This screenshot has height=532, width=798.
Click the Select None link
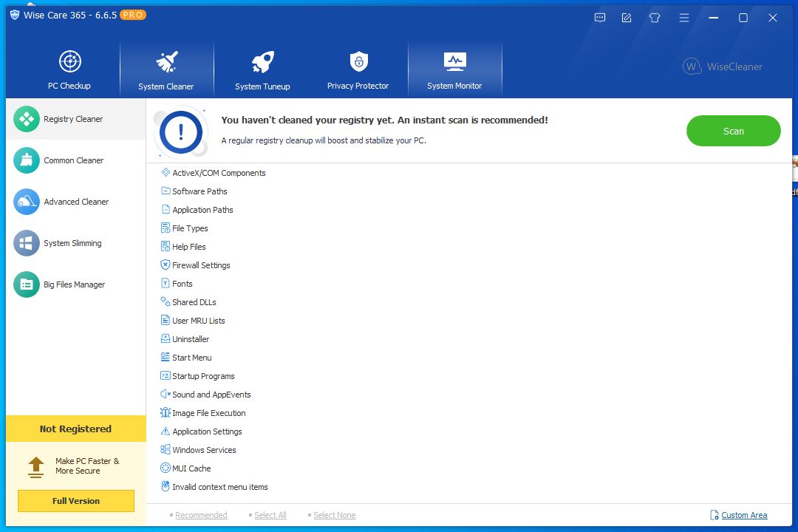pos(335,515)
